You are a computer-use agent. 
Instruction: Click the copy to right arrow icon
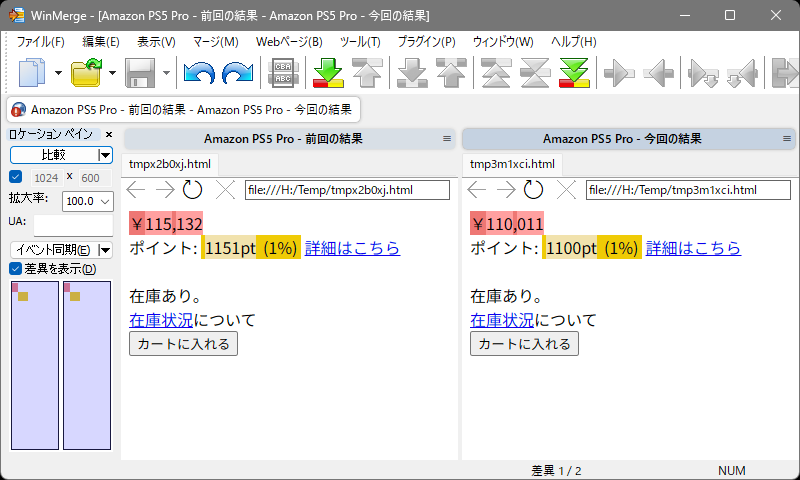619,73
